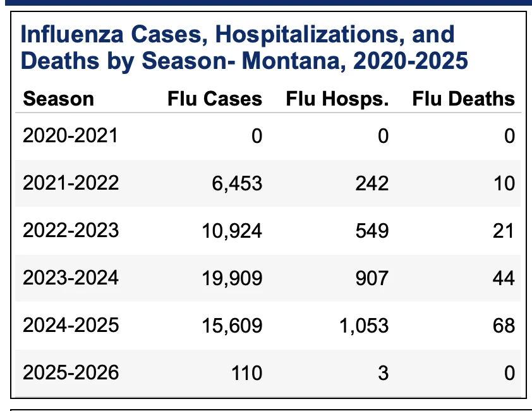Select the 2023-2024 season row label
This screenshot has height=411, width=532.
71,278
